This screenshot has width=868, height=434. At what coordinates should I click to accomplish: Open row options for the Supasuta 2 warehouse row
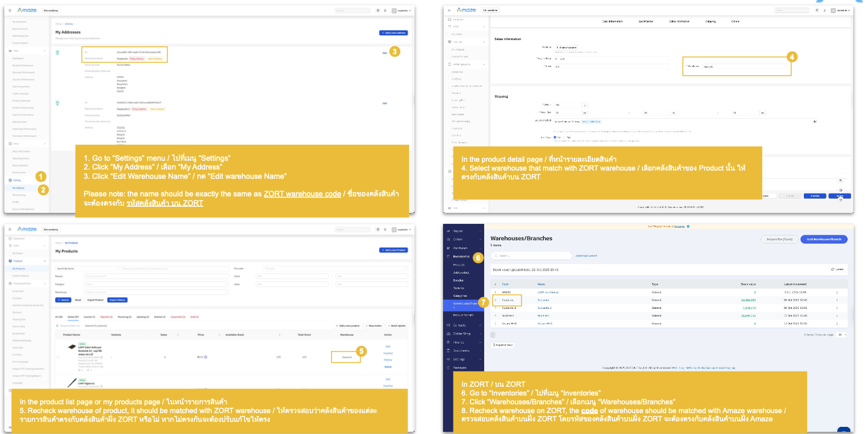(x=837, y=308)
